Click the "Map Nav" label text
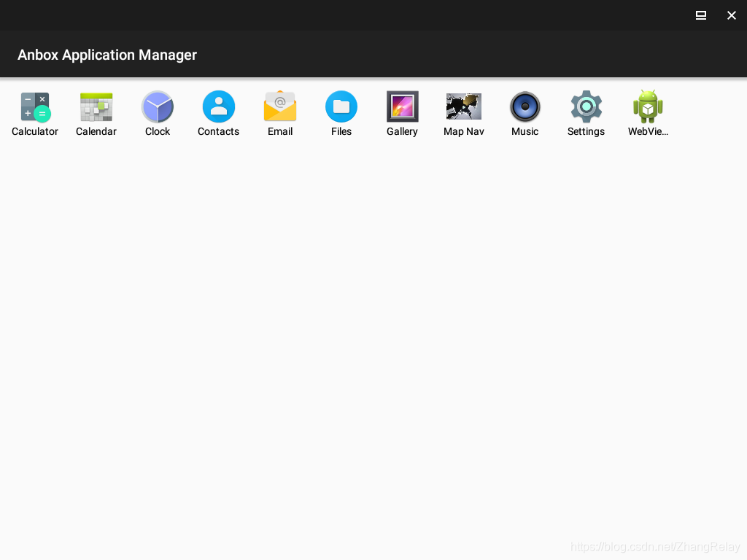Image resolution: width=747 pixels, height=560 pixels. click(463, 132)
